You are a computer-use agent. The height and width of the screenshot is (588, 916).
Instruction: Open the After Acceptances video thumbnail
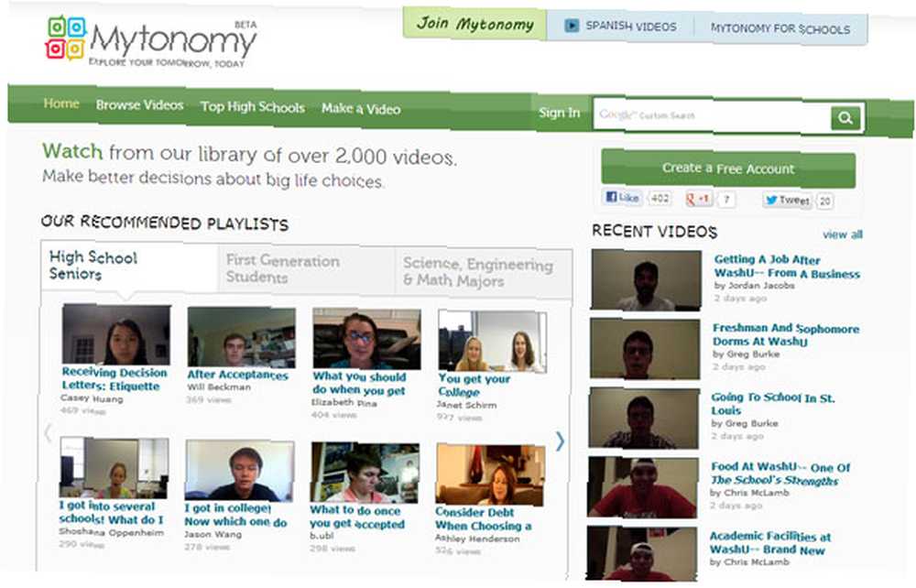[x=241, y=337]
